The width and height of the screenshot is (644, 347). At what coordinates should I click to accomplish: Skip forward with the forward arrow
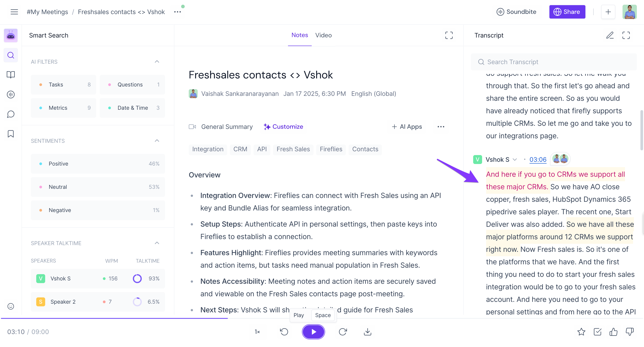tap(343, 332)
